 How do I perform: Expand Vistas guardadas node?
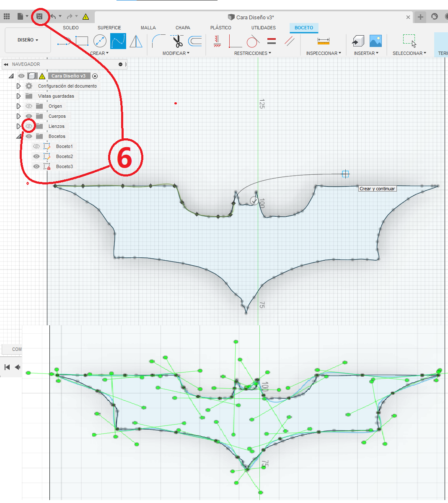pos(18,96)
